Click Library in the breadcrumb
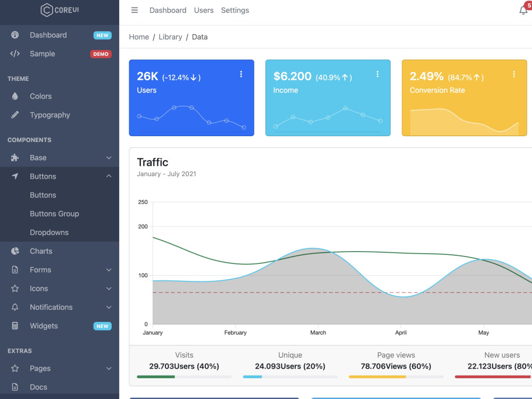The height and width of the screenshot is (399, 532). (x=170, y=37)
